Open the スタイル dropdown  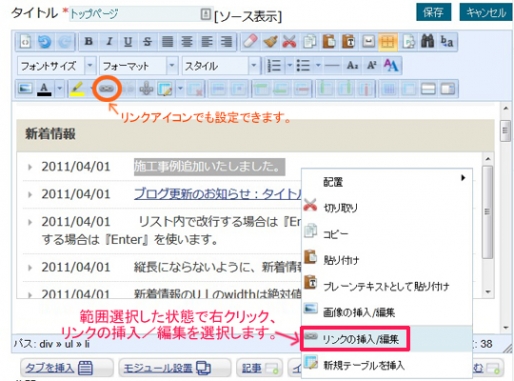(x=221, y=66)
